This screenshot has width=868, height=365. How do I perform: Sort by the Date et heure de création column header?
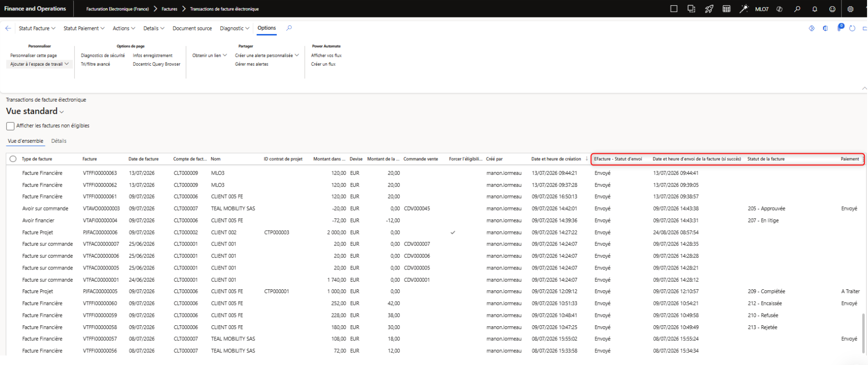pos(556,159)
